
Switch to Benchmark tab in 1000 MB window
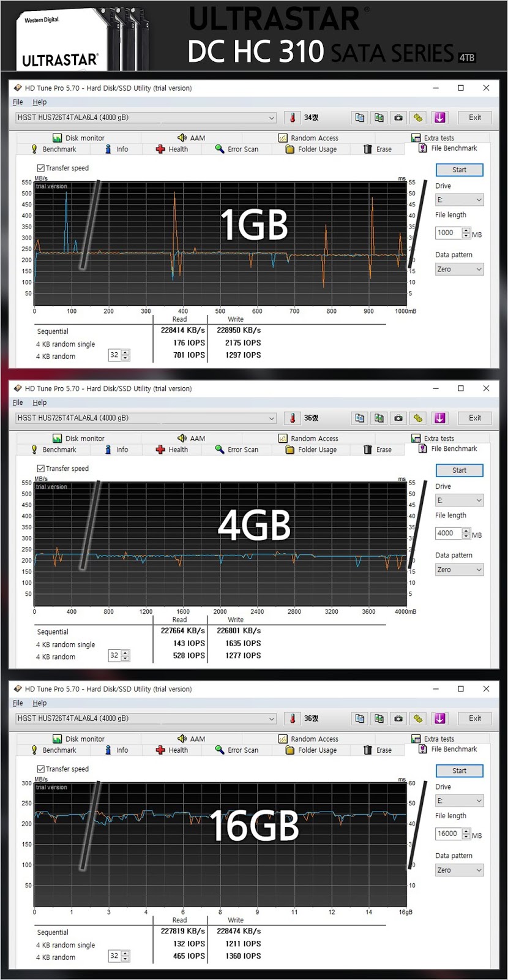point(54,149)
